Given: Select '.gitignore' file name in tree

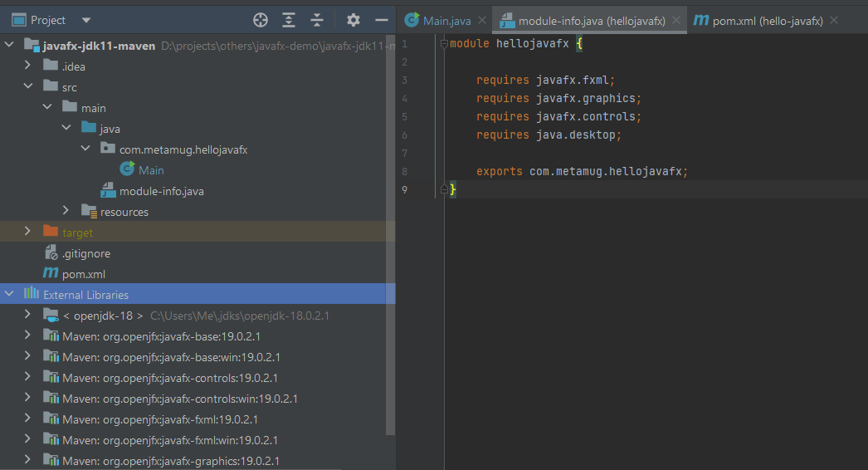Looking at the screenshot, I should click(86, 253).
